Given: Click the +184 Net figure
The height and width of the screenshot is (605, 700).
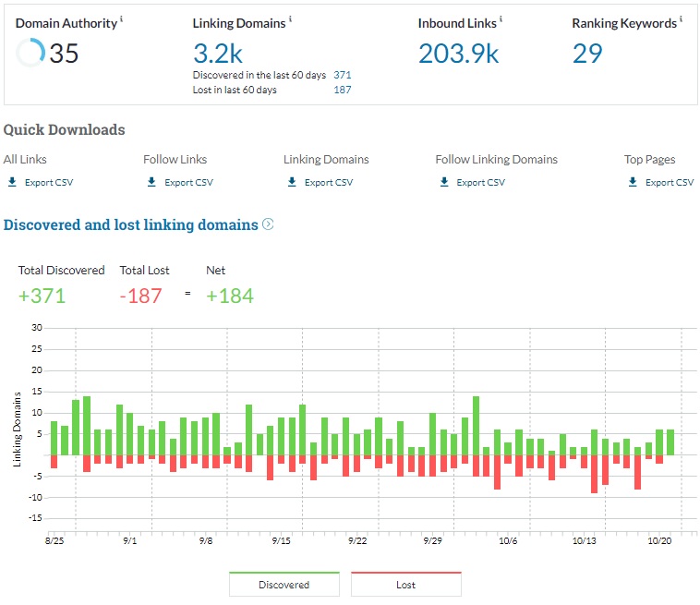Looking at the screenshot, I should [x=230, y=296].
